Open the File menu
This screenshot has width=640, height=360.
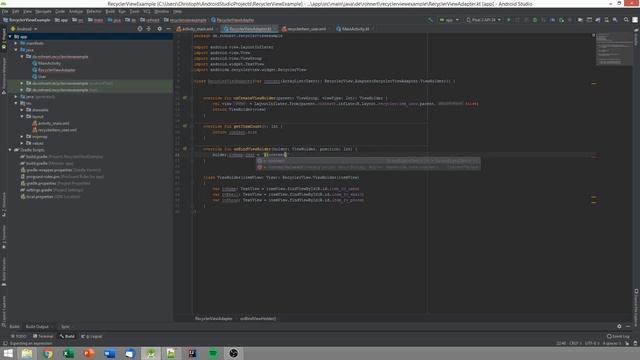click(x=5, y=11)
